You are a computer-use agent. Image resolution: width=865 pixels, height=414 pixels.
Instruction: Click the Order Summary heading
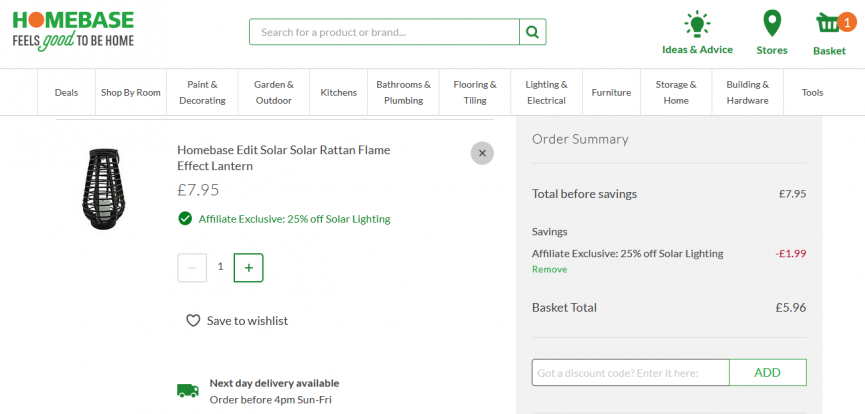point(580,139)
